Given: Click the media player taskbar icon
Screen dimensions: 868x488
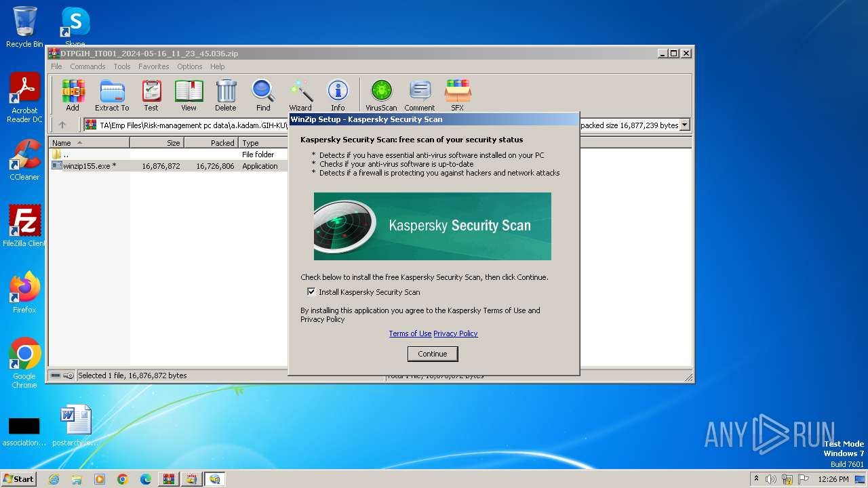Looking at the screenshot, I should (x=100, y=479).
